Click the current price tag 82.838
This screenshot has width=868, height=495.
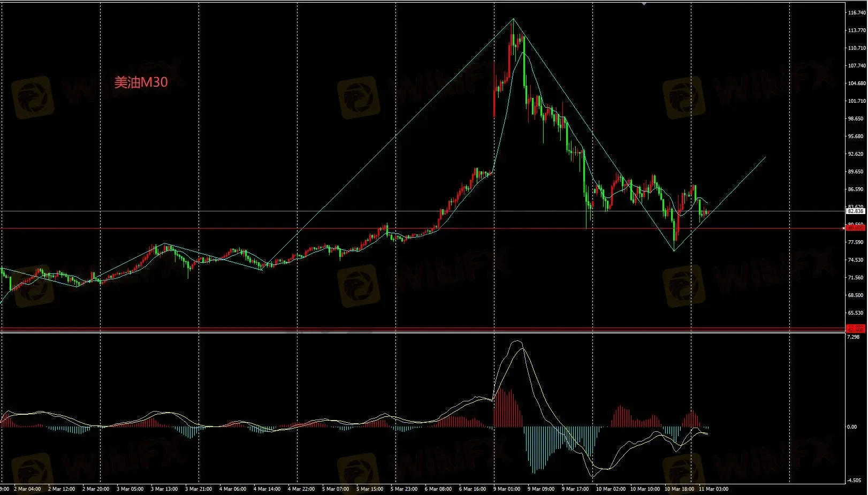click(856, 211)
